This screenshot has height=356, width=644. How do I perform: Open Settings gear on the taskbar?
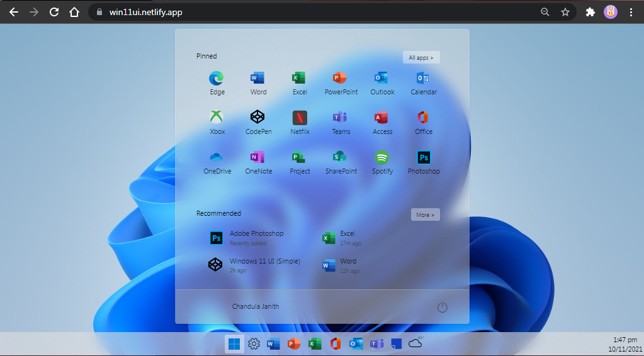tap(254, 343)
